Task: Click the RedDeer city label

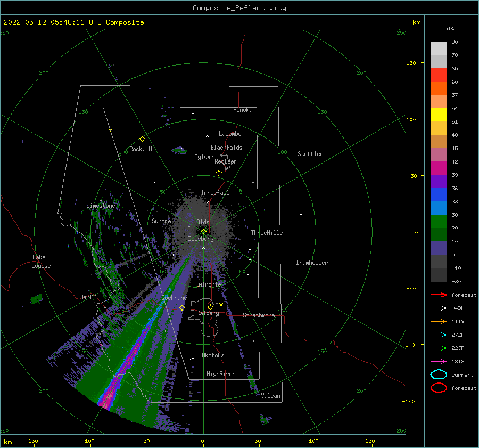Action: pos(226,161)
